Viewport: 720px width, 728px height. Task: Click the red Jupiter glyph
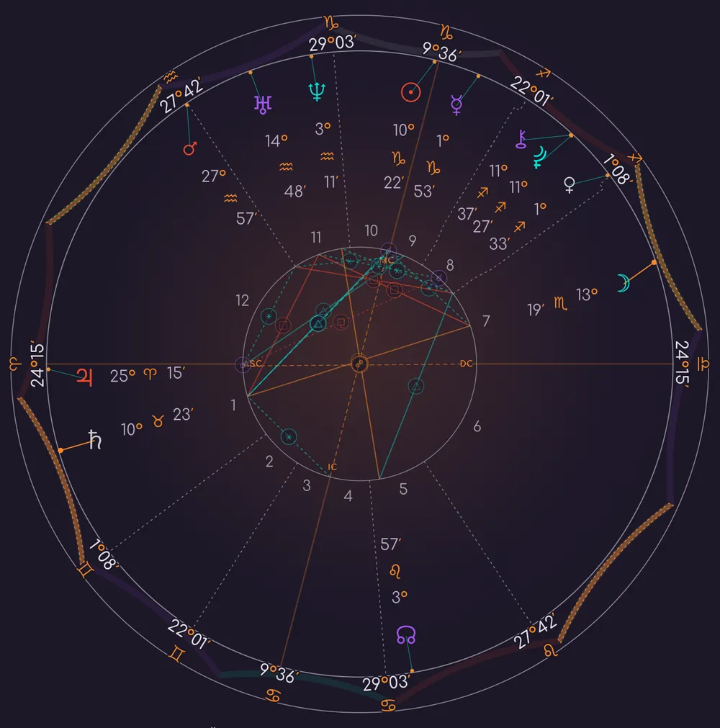(84, 377)
